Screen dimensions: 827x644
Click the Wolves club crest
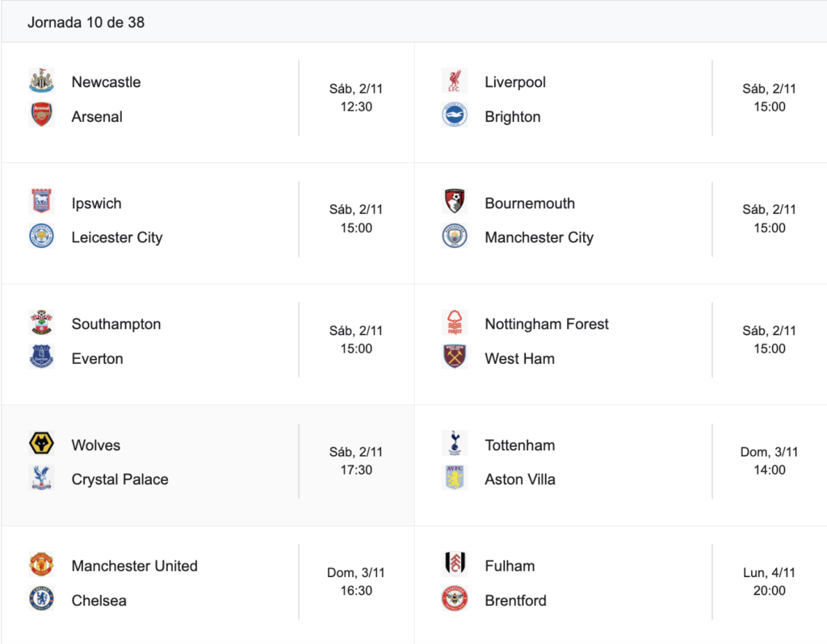coord(41,445)
